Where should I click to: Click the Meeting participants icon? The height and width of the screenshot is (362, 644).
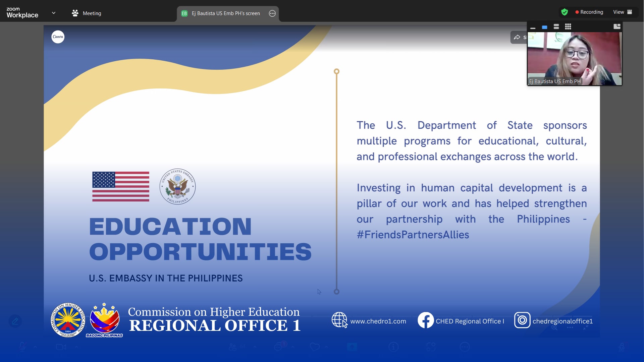[x=75, y=13]
